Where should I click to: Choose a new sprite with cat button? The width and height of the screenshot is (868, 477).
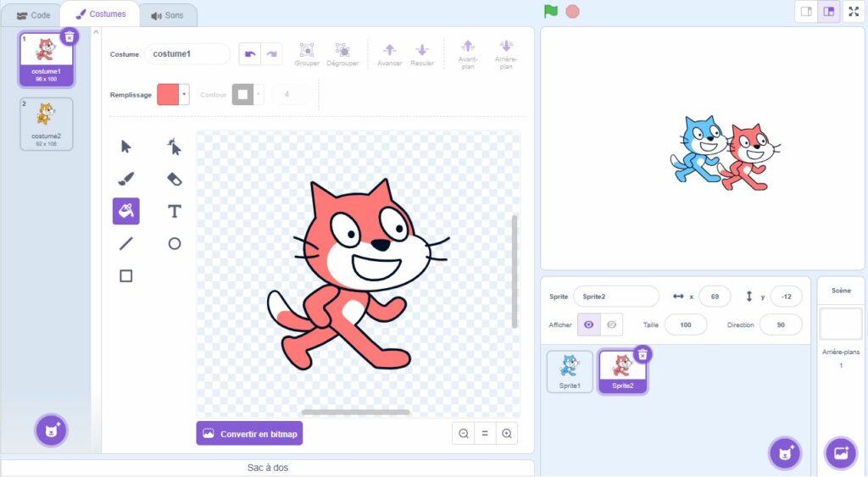[786, 454]
